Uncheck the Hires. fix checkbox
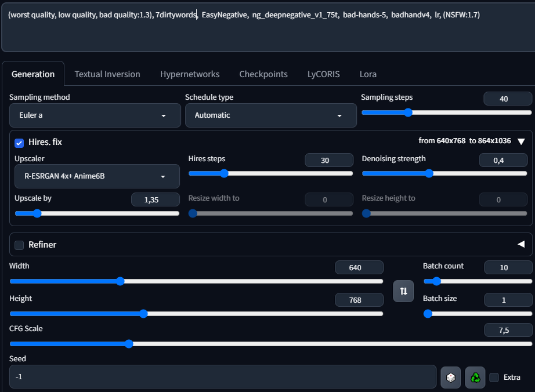Viewport: 535px width, 392px height. coord(19,143)
